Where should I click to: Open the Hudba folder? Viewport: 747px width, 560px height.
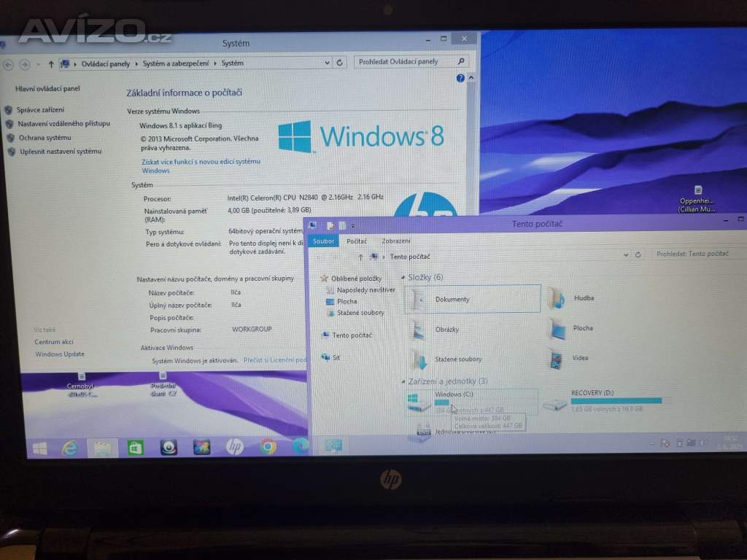tap(572, 298)
